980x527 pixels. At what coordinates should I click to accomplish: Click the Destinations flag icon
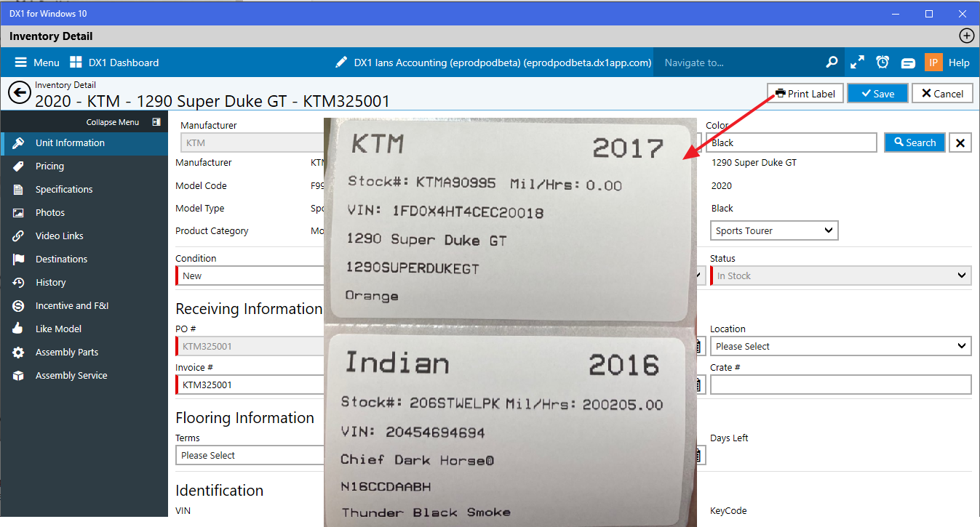[x=19, y=260]
